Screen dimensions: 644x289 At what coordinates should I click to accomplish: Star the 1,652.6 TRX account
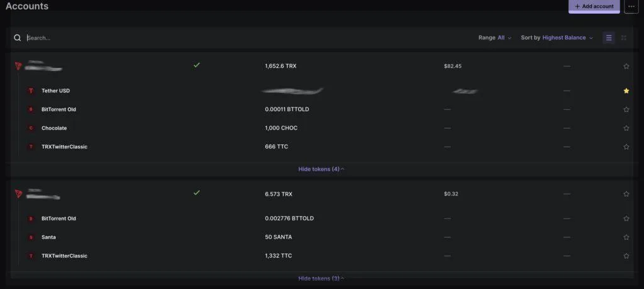point(626,66)
